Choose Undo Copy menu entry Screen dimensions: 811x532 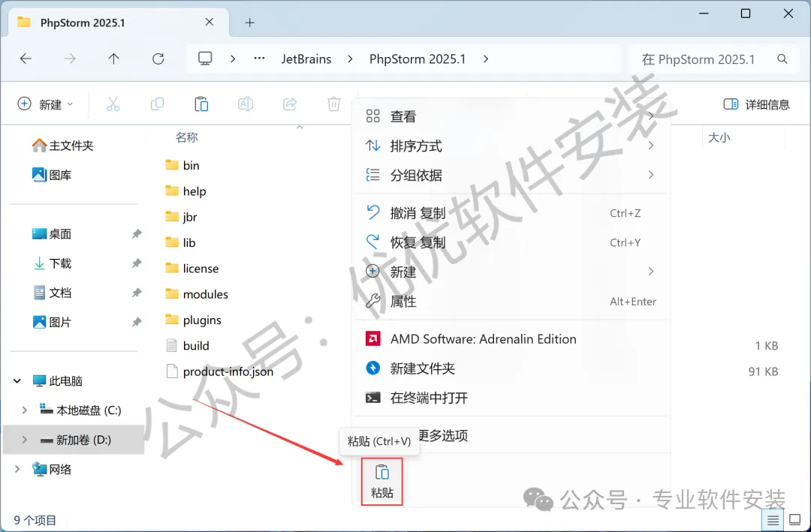pyautogui.click(x=511, y=213)
